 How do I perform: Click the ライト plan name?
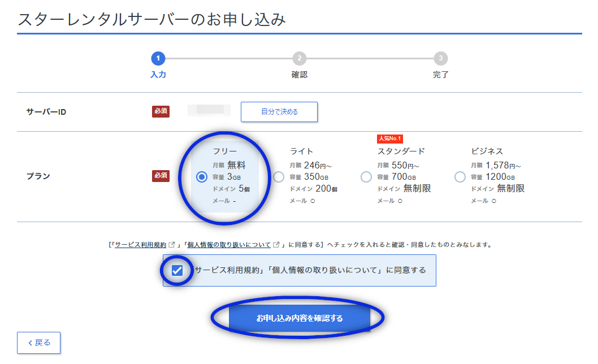pos(301,151)
